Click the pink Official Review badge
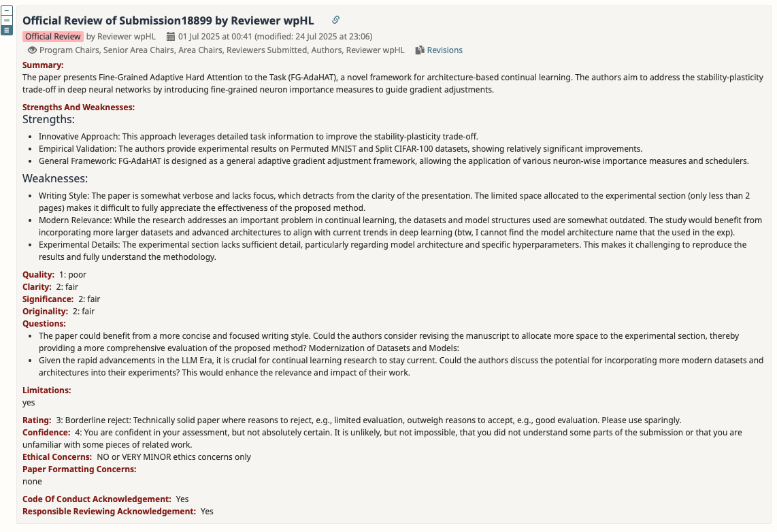This screenshot has width=777, height=532. point(53,37)
